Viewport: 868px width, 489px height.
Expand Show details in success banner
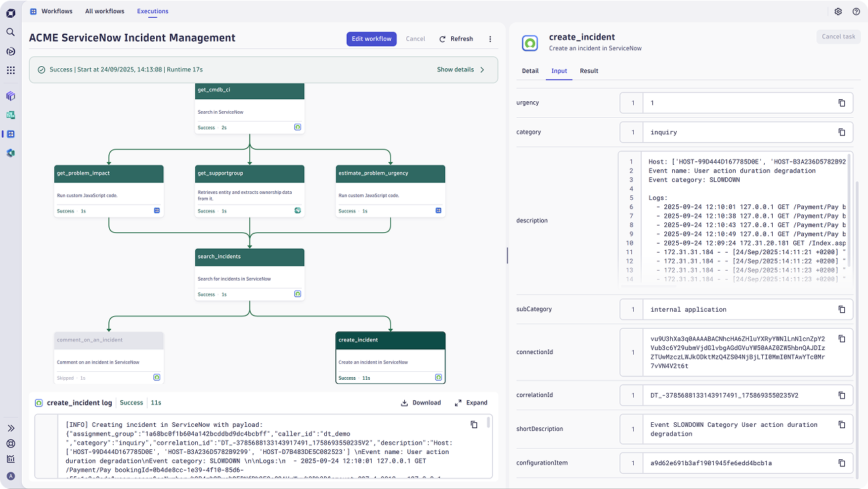pos(460,69)
